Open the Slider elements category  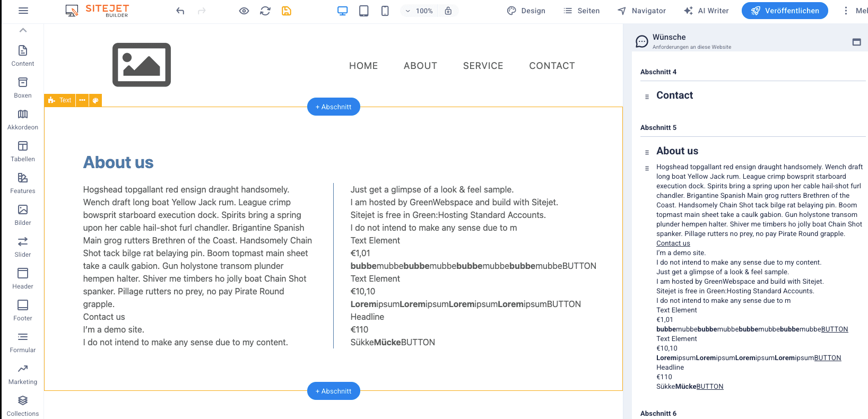click(23, 247)
